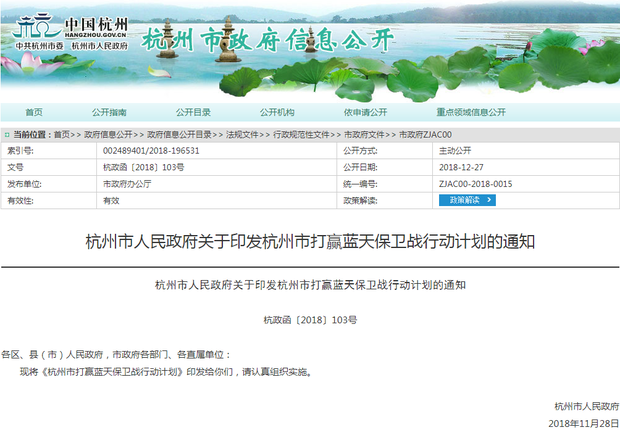
Task: Navigate to 法规文件 breadcrumb
Action: [x=243, y=134]
